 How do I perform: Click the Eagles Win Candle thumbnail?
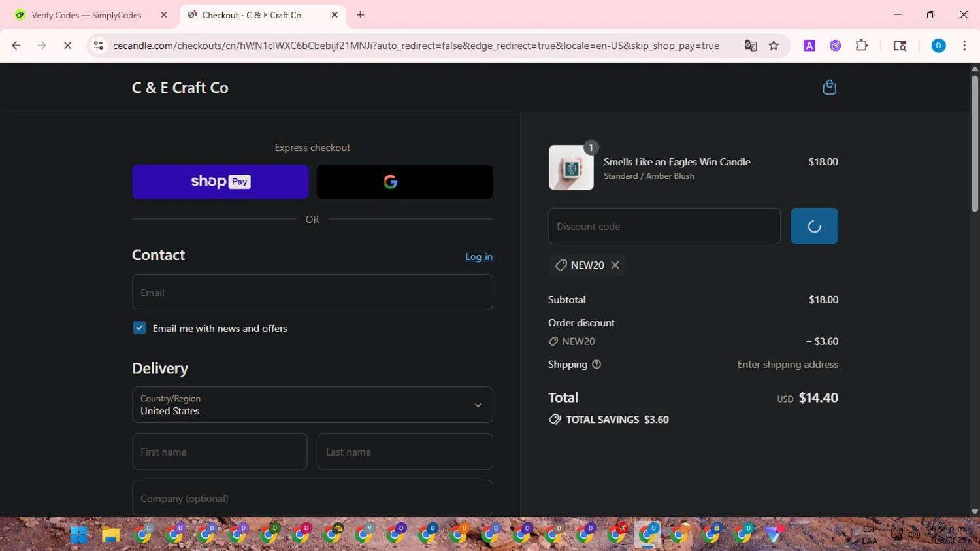(571, 168)
